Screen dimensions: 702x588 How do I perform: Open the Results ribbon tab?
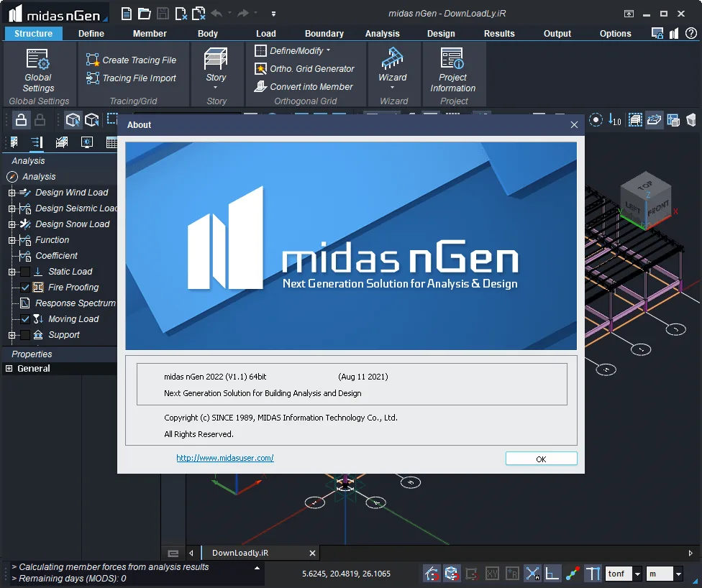click(498, 34)
